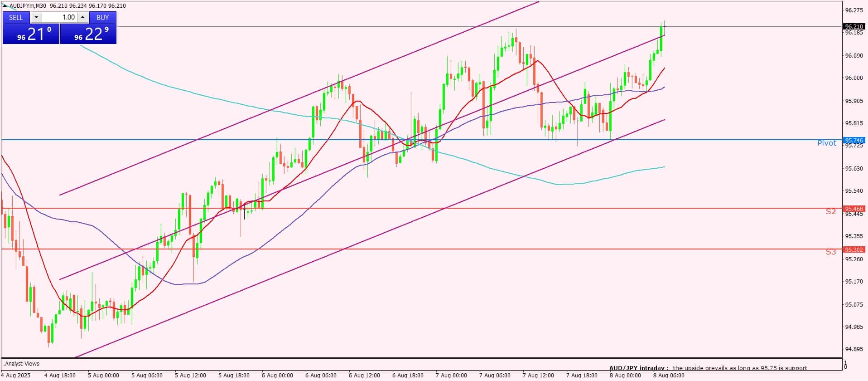Click 95.170 on the price axis
The width and height of the screenshot is (868, 381).
(x=854, y=281)
